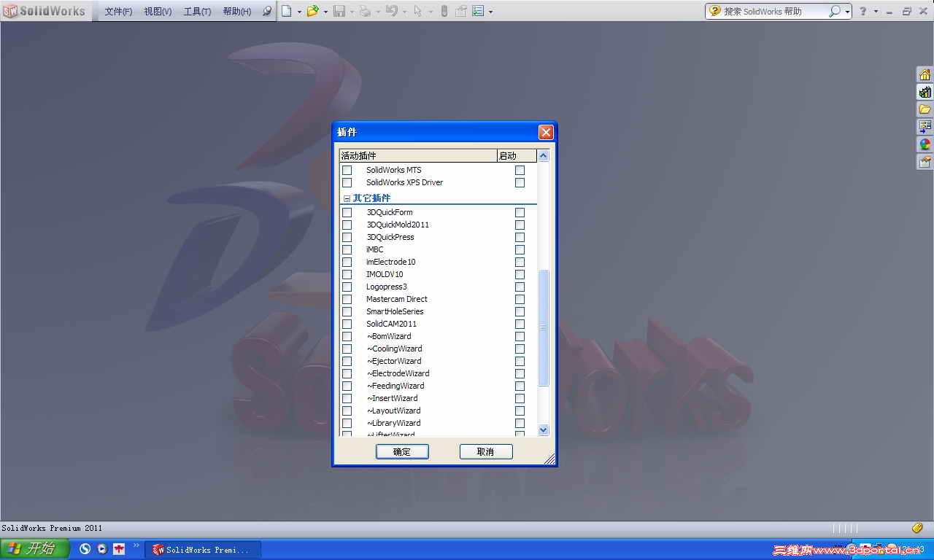This screenshot has width=934, height=560.
Task: Click the blue S quick launch icon
Action: click(x=85, y=549)
